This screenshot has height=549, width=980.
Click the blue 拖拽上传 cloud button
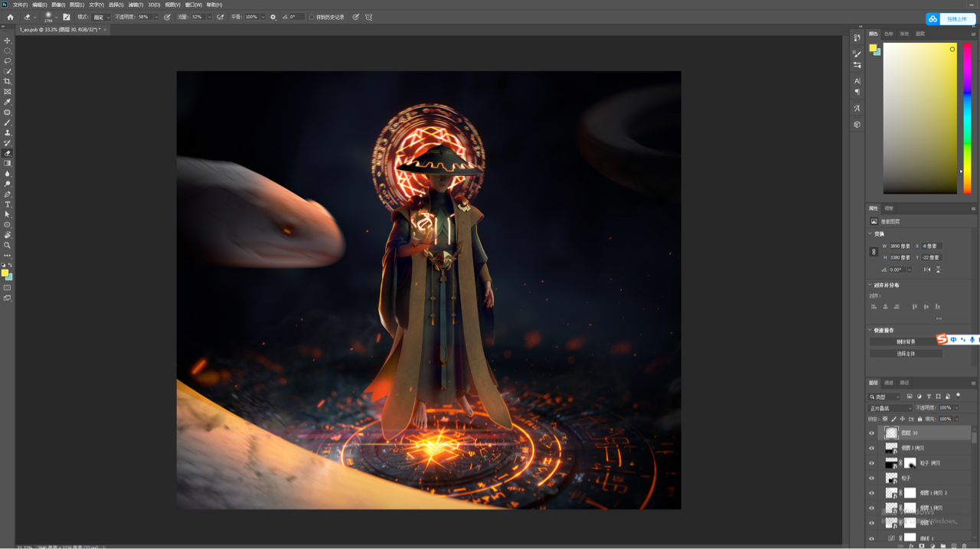click(x=950, y=19)
